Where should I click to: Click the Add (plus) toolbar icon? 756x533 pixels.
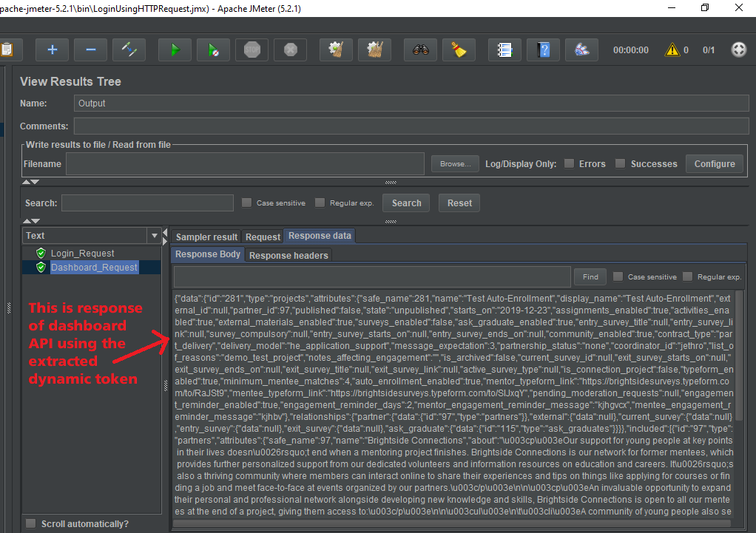[x=52, y=50]
